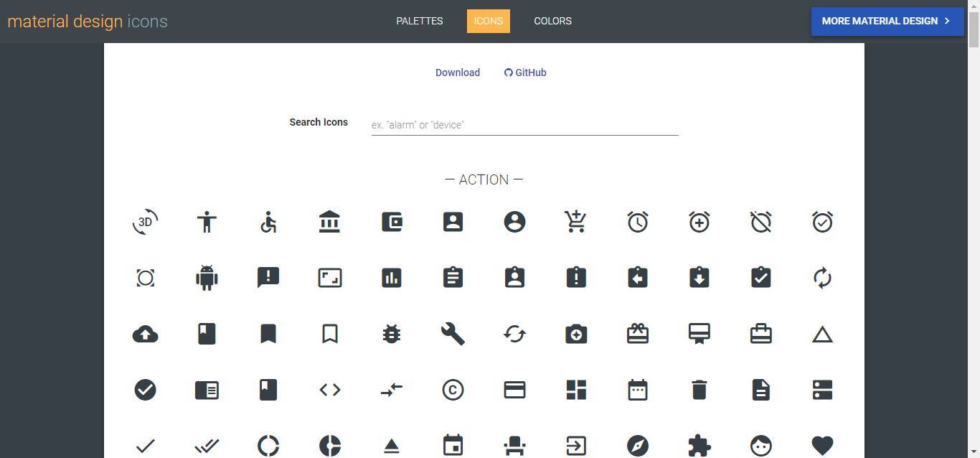Image resolution: width=980 pixels, height=458 pixels.
Task: Choose the assignment late exclamation icon
Action: 576,278
